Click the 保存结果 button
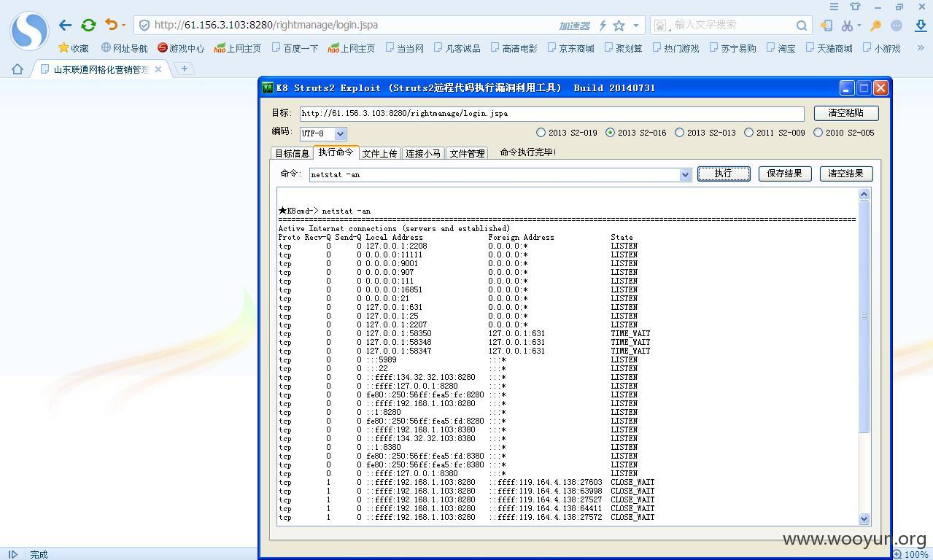The image size is (933, 560). [785, 174]
